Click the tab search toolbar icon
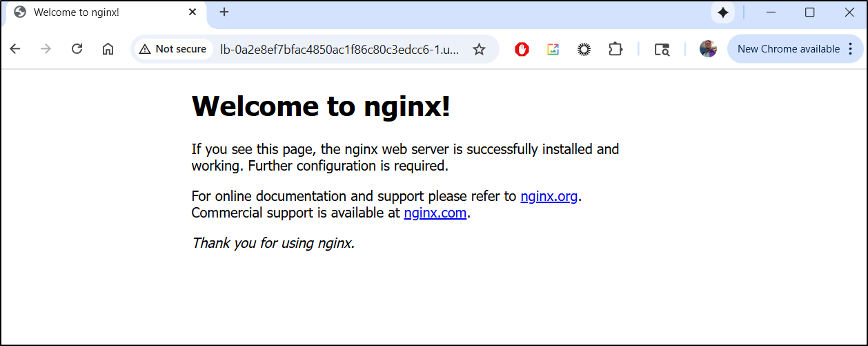Screen dimensions: 868x346 coord(662,49)
